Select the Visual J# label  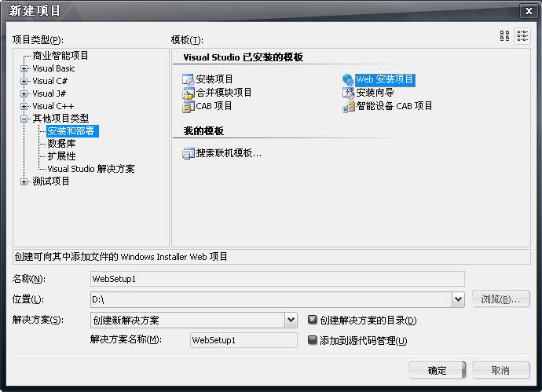[x=49, y=93]
